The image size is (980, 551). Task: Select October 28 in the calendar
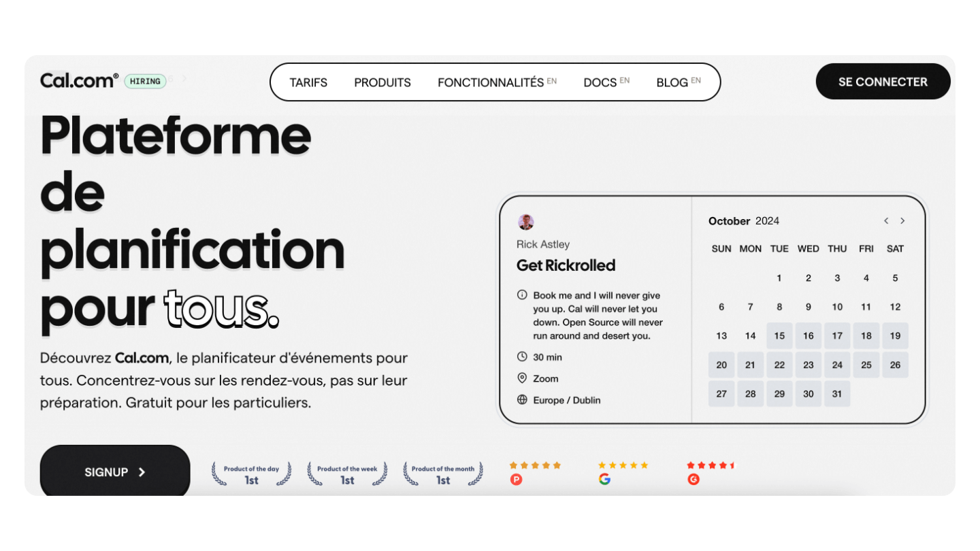click(750, 394)
